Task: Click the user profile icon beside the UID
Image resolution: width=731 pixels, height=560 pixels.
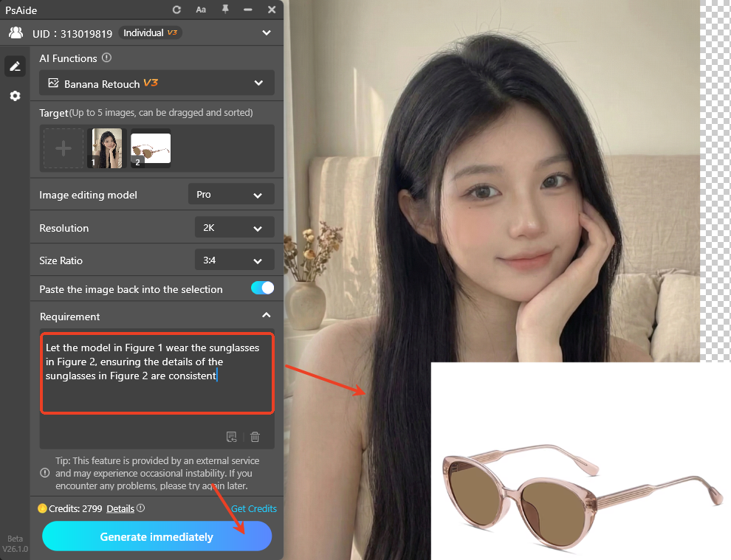Action: pos(16,32)
